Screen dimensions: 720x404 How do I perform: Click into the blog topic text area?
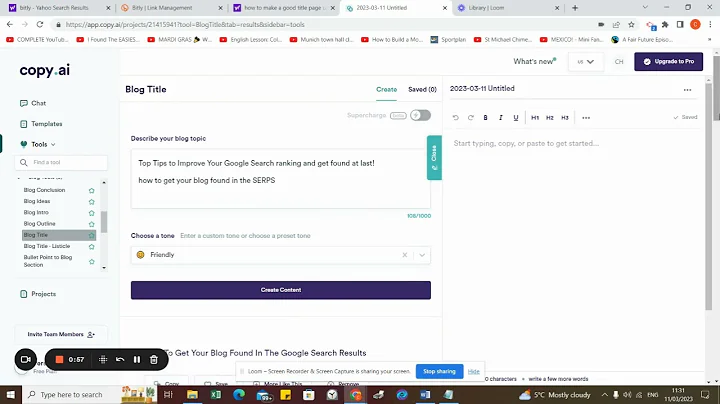point(281,179)
